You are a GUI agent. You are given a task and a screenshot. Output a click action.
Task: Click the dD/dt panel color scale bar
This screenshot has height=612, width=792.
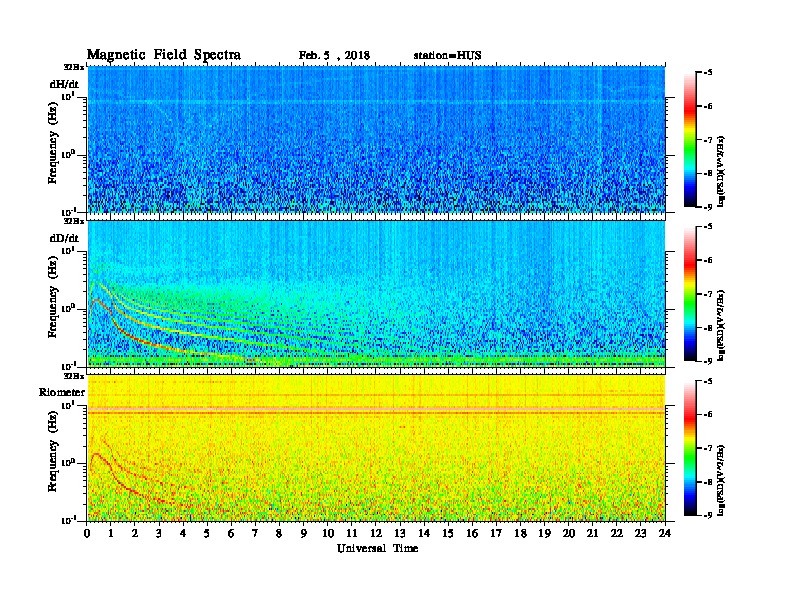click(x=690, y=293)
